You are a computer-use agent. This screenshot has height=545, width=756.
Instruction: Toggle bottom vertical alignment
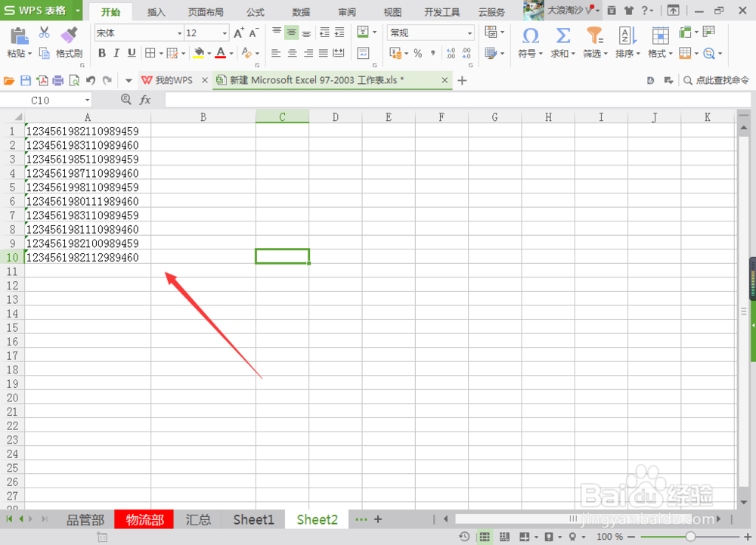306,33
